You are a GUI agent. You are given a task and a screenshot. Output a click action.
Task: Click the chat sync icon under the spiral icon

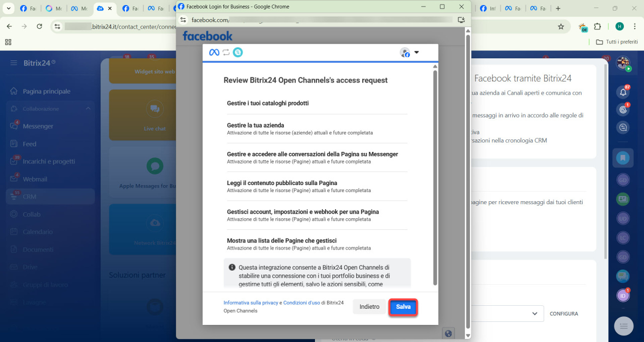pos(623,128)
